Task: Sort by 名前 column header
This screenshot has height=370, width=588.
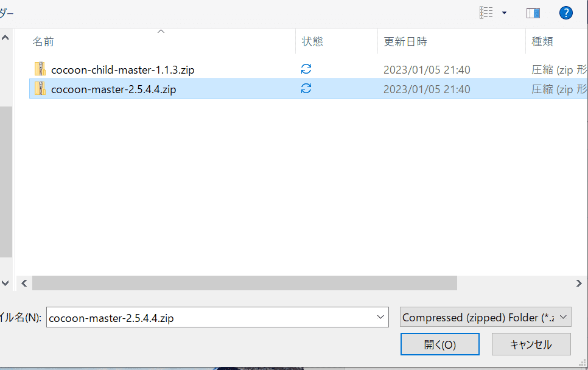Action: pos(43,41)
